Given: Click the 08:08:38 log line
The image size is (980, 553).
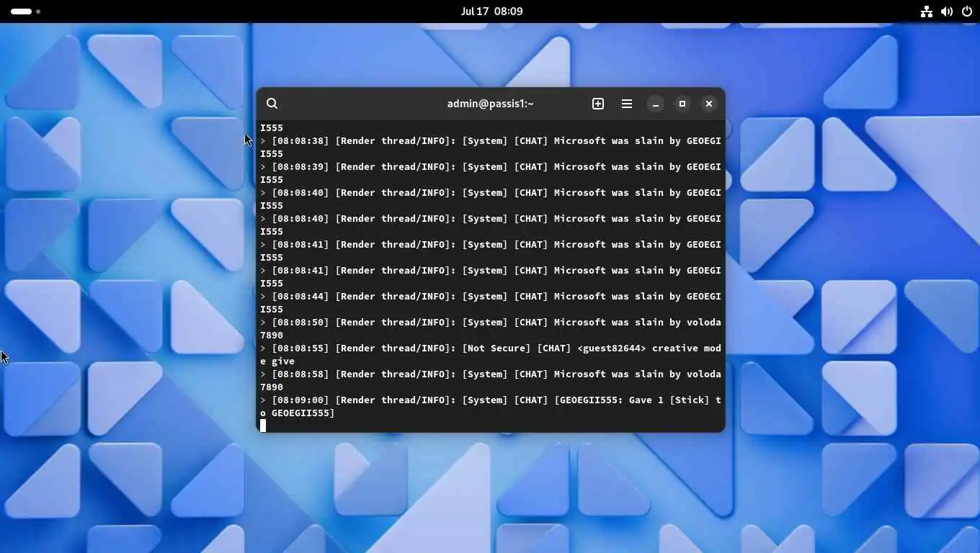Looking at the screenshot, I should pos(491,148).
